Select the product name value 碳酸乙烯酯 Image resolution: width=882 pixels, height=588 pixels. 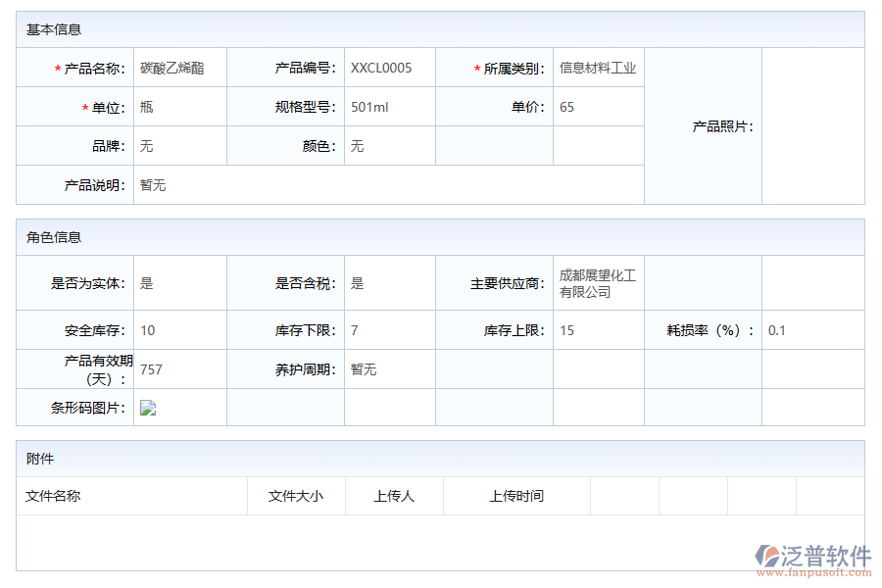tap(172, 68)
